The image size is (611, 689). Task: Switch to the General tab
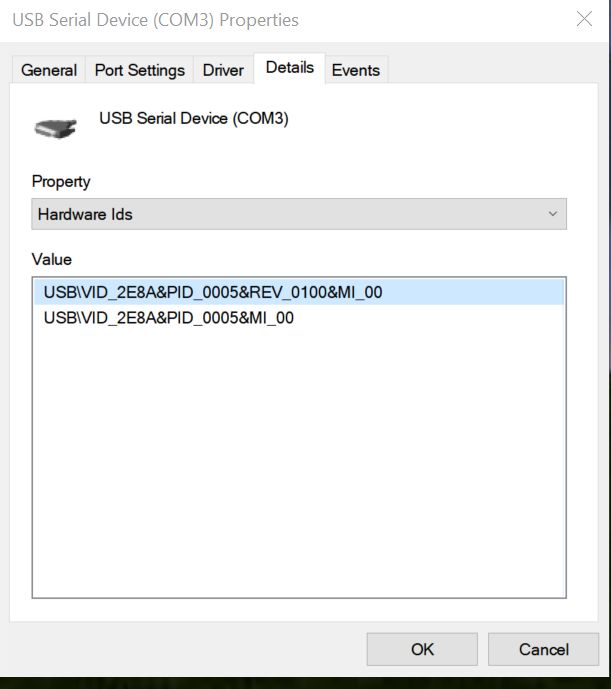tap(48, 70)
